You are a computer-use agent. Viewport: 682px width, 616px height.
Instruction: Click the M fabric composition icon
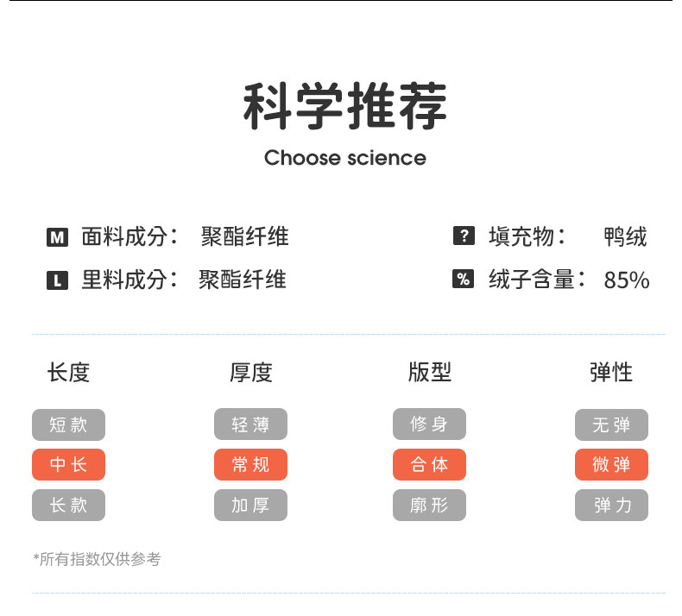click(x=57, y=236)
